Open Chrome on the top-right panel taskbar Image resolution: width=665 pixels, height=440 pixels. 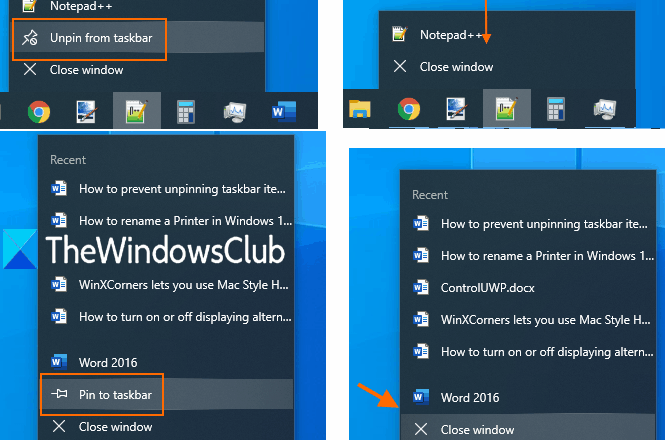click(409, 109)
